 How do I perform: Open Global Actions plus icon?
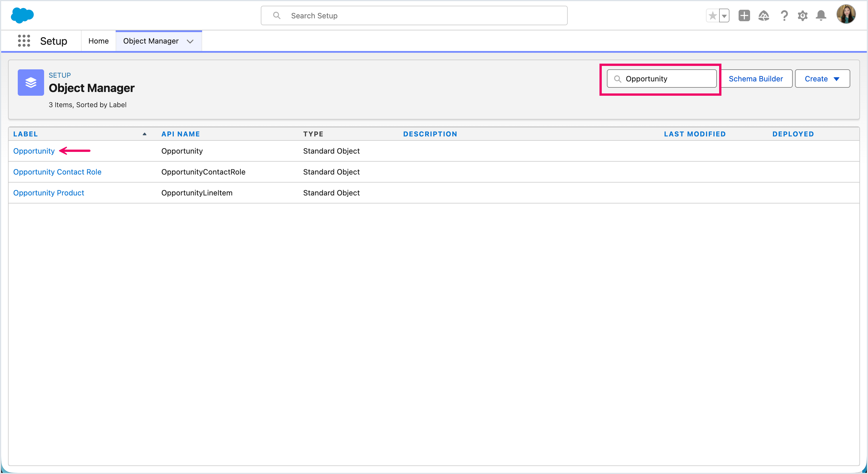coord(744,15)
